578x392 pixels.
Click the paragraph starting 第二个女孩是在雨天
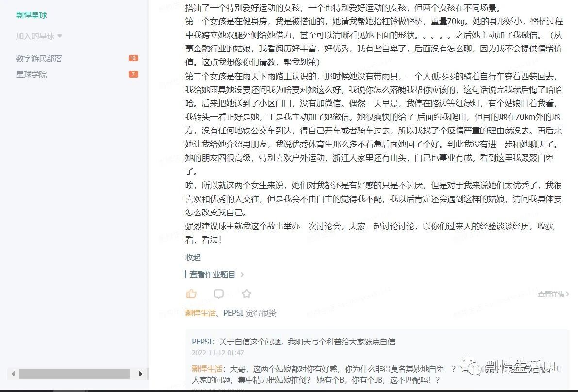373,124
